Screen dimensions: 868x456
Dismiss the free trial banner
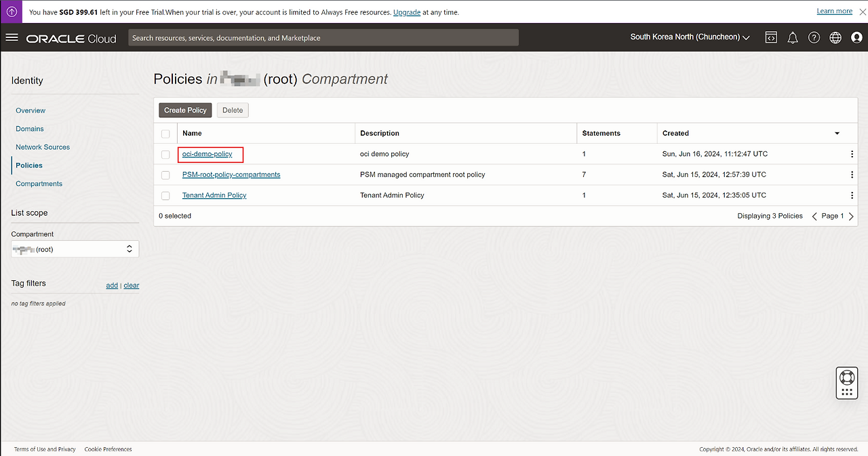coord(863,12)
